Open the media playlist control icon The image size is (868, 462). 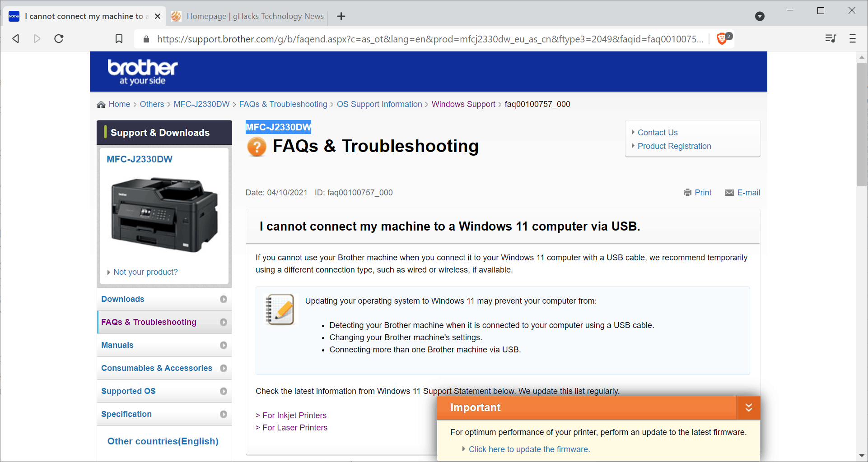[x=830, y=39]
